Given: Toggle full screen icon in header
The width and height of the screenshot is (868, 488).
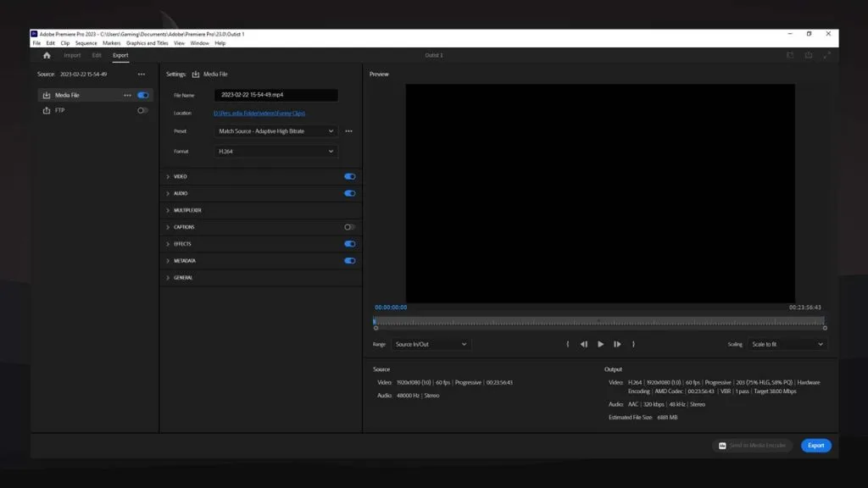Looking at the screenshot, I should pyautogui.click(x=826, y=55).
